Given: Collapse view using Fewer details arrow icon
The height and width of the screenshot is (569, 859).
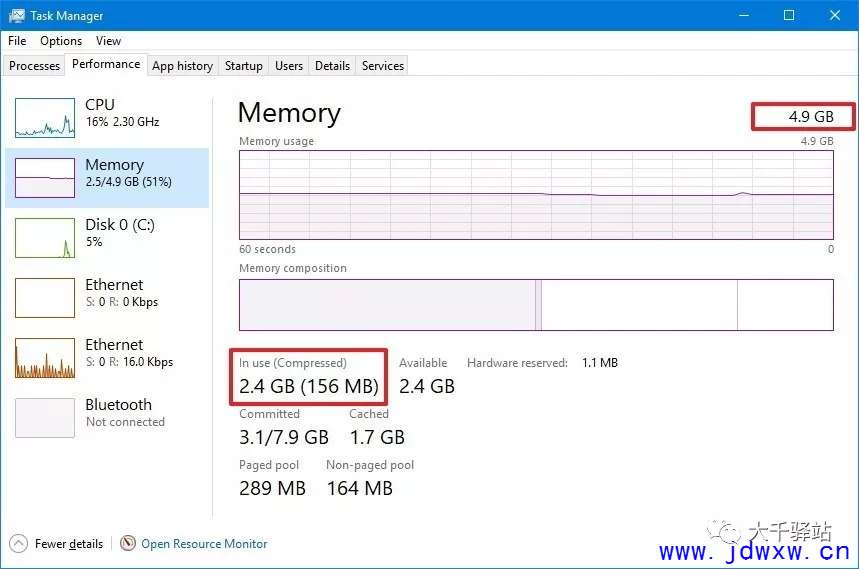Looking at the screenshot, I should [x=18, y=543].
